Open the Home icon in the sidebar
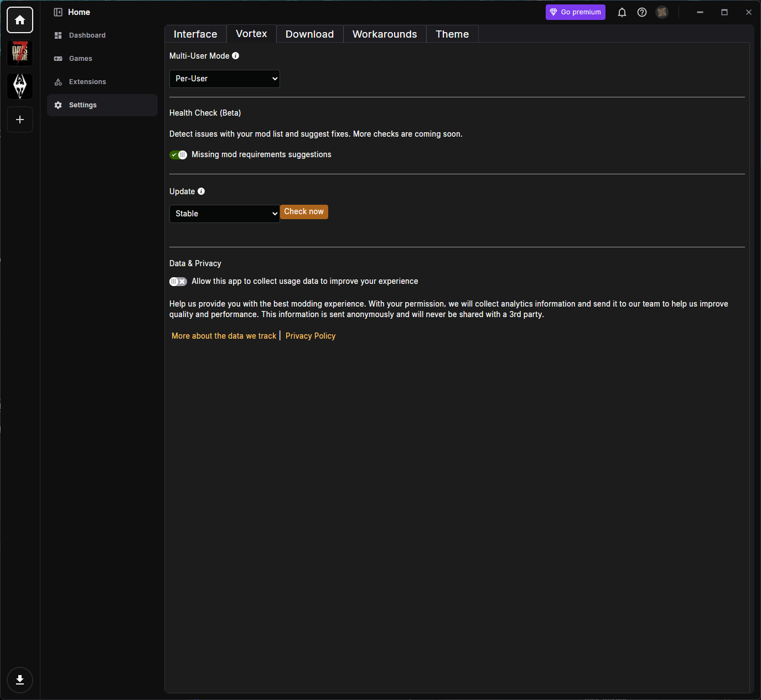761x700 pixels. [x=20, y=20]
